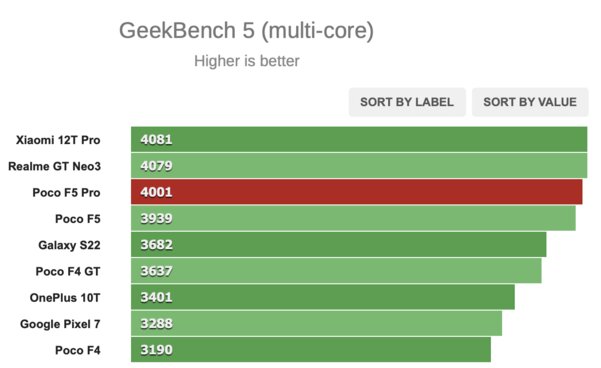601x368 pixels.
Task: Click the Poco F5 Pro label
Action: point(66,192)
